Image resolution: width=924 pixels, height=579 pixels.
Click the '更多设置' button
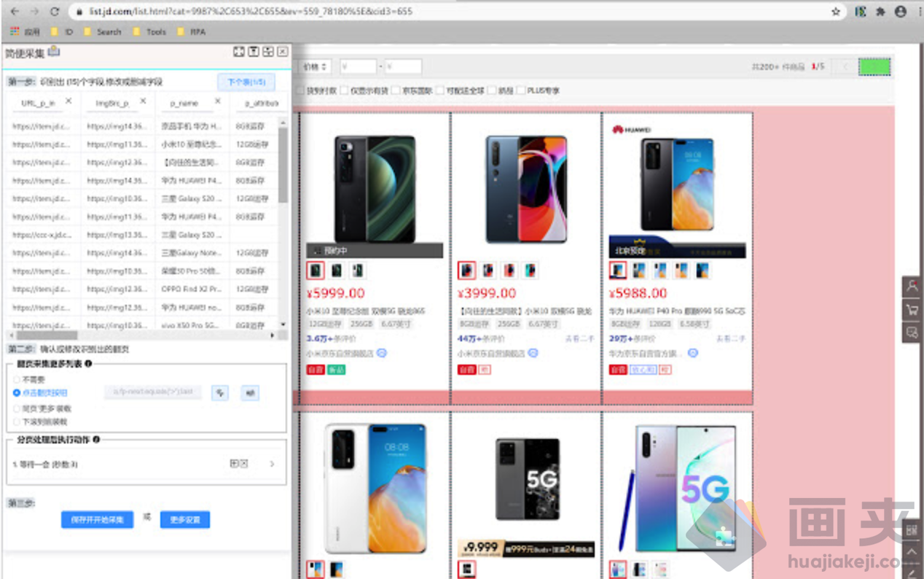click(x=185, y=520)
